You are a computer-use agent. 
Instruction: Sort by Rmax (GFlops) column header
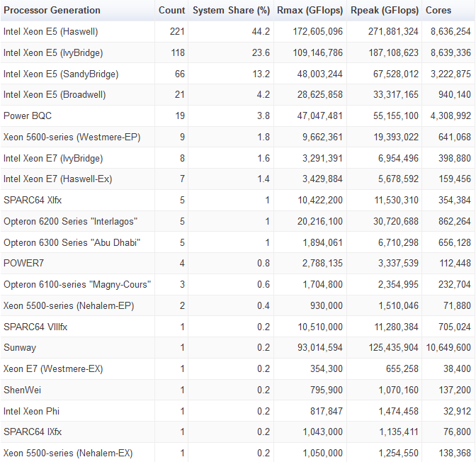[310, 11]
